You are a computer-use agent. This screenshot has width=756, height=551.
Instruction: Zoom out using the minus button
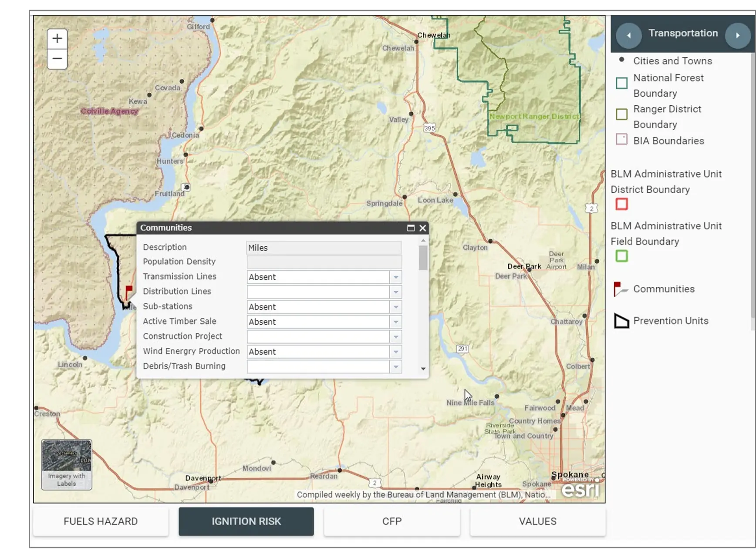pyautogui.click(x=57, y=58)
